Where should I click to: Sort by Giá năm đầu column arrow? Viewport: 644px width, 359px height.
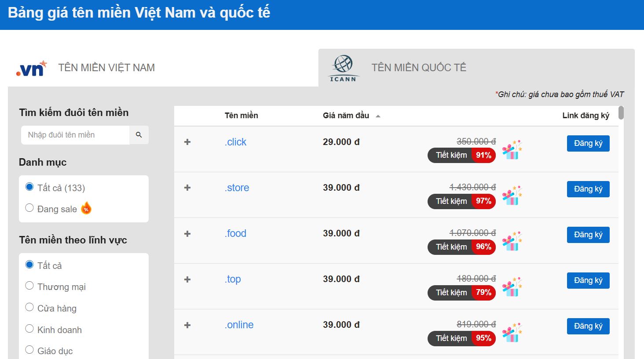pos(378,116)
